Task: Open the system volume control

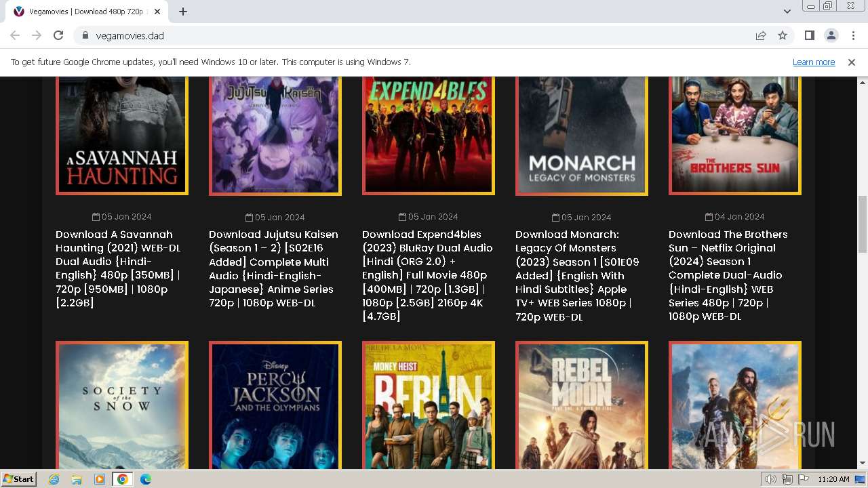Action: tap(771, 479)
